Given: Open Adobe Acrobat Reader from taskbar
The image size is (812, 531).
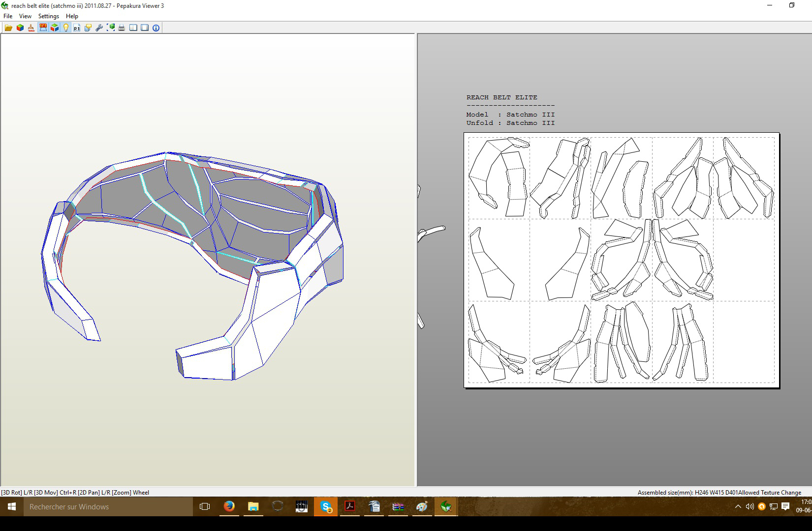Looking at the screenshot, I should click(350, 506).
